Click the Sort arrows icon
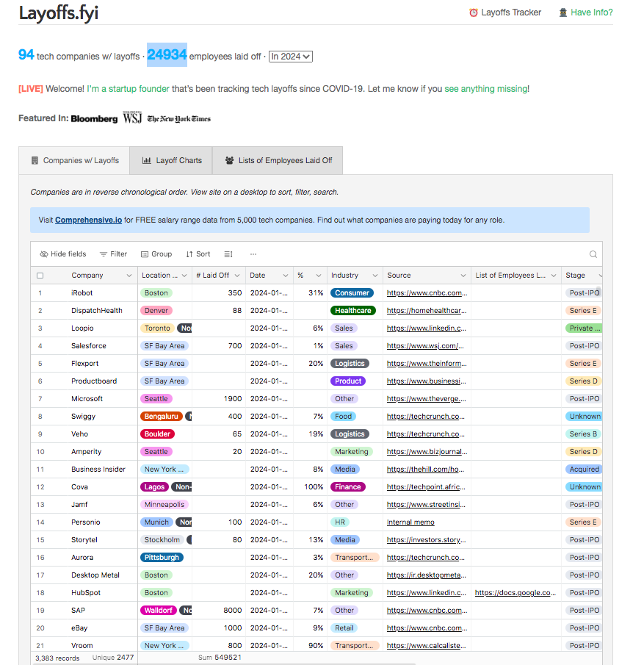Image resolution: width=644 pixels, height=665 pixels. click(x=189, y=254)
